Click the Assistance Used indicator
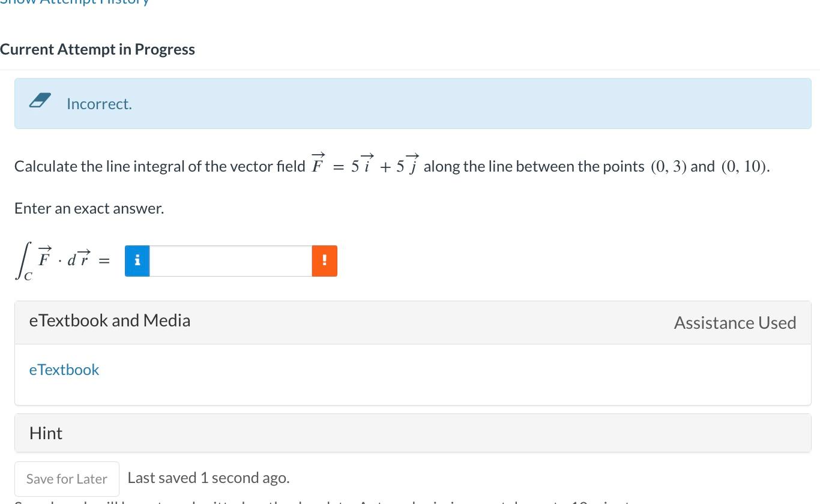820x504 pixels. coord(735,322)
